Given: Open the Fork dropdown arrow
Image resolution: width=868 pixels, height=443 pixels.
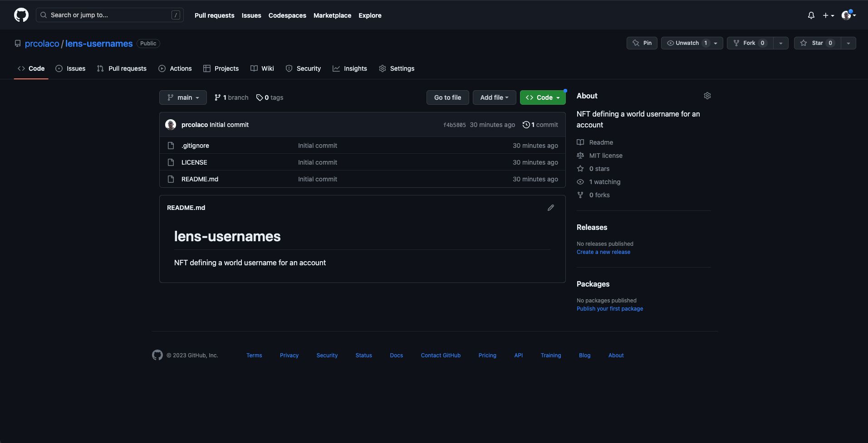Looking at the screenshot, I should click(781, 43).
